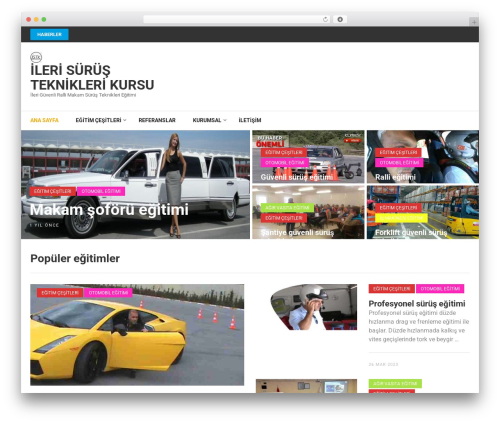Click OTOMOBİL EĞİTİMİ tag on yellow car image
Screen dimensions: 500x423
(x=108, y=293)
